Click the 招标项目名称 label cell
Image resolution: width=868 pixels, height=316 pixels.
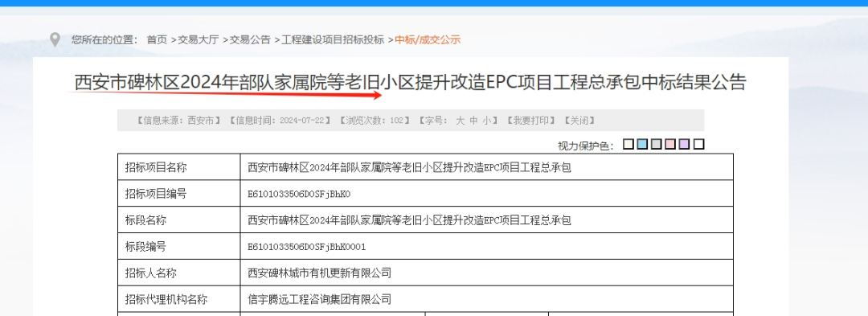point(178,167)
